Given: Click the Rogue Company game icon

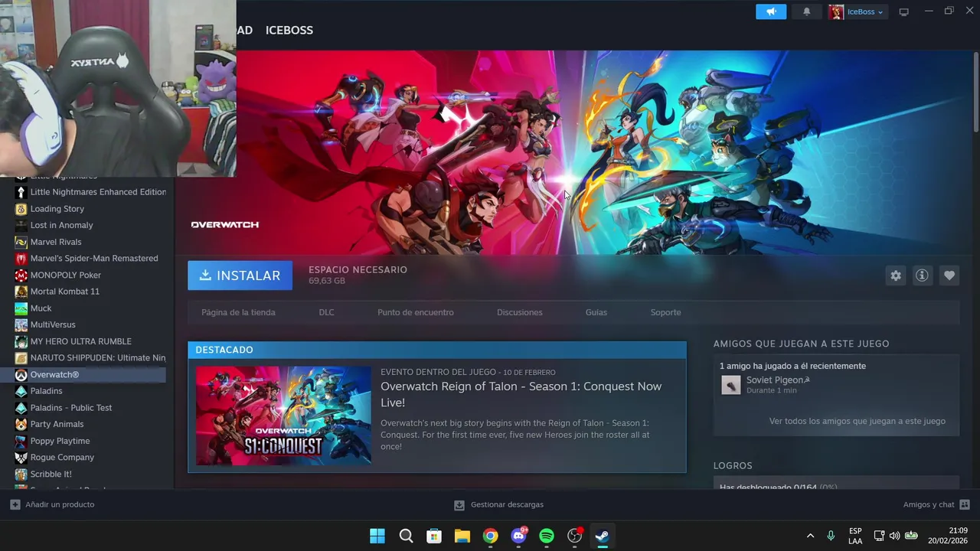Looking at the screenshot, I should pyautogui.click(x=21, y=458).
